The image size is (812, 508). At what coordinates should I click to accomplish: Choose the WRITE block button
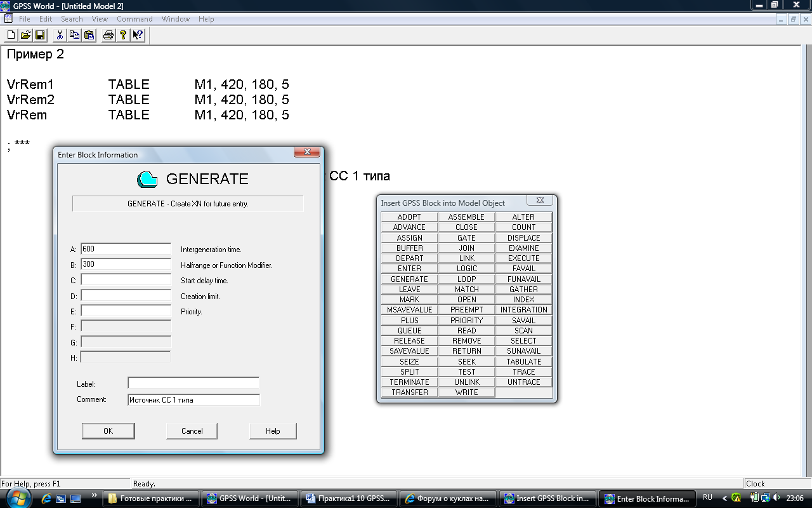(466, 392)
